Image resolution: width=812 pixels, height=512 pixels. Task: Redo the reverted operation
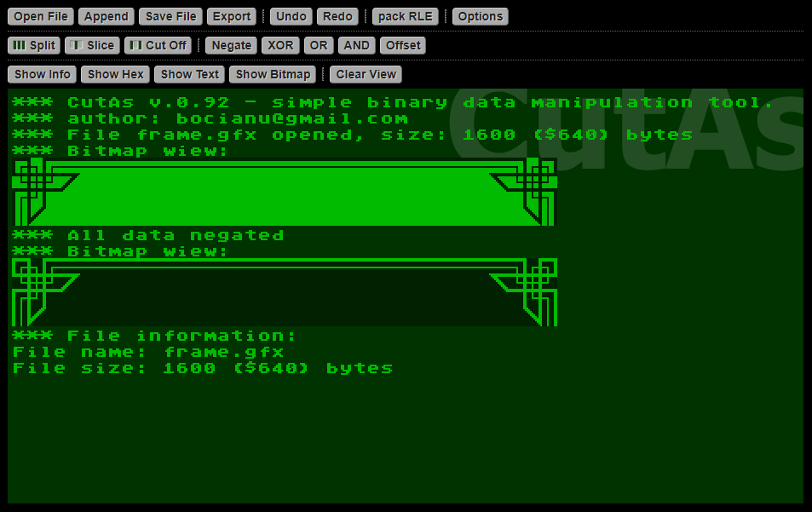(x=337, y=16)
